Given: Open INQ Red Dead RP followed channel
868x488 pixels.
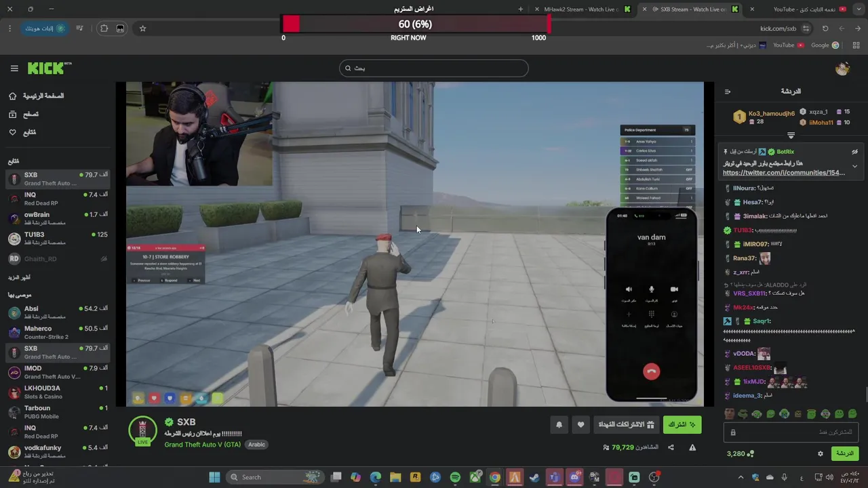Looking at the screenshot, I should click(x=57, y=199).
